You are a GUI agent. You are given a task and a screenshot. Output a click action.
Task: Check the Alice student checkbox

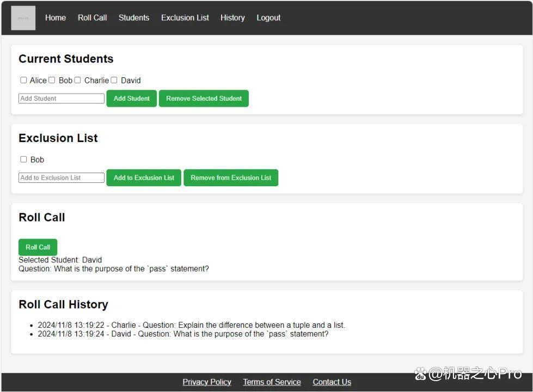coord(23,80)
